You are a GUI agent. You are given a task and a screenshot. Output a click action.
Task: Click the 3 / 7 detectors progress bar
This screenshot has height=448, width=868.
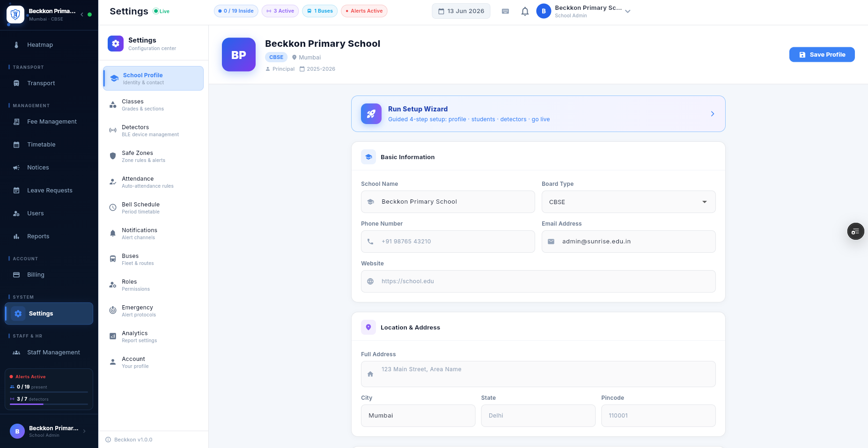coord(49,404)
